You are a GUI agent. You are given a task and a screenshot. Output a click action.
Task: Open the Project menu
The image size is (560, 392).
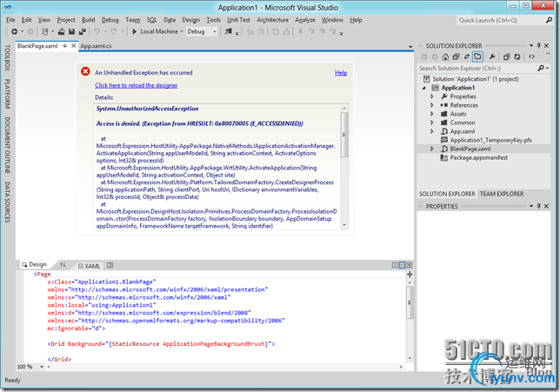[x=66, y=20]
